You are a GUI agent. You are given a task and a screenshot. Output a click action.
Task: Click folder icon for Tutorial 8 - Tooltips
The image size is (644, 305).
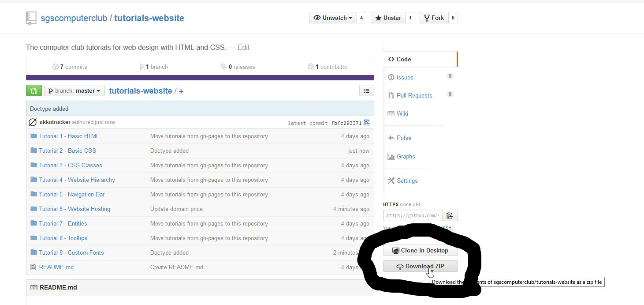pyautogui.click(x=34, y=238)
